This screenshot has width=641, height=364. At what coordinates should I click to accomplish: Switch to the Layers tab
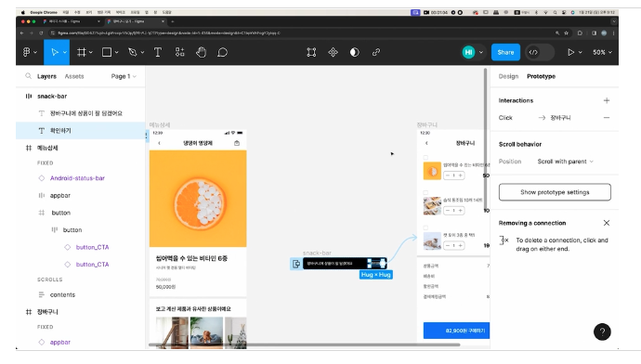46,76
